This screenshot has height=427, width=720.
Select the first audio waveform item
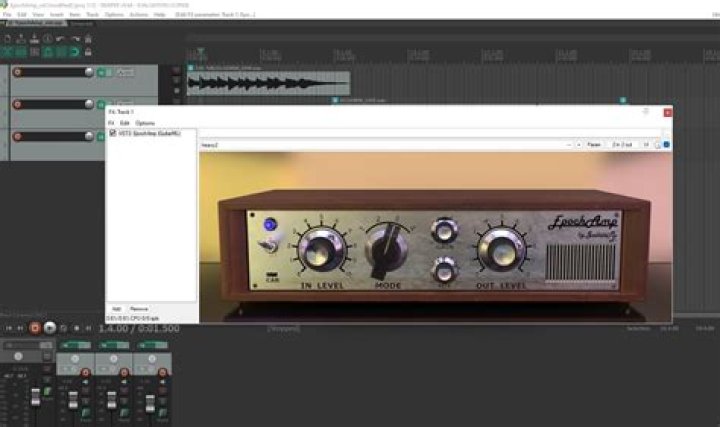pos(269,83)
